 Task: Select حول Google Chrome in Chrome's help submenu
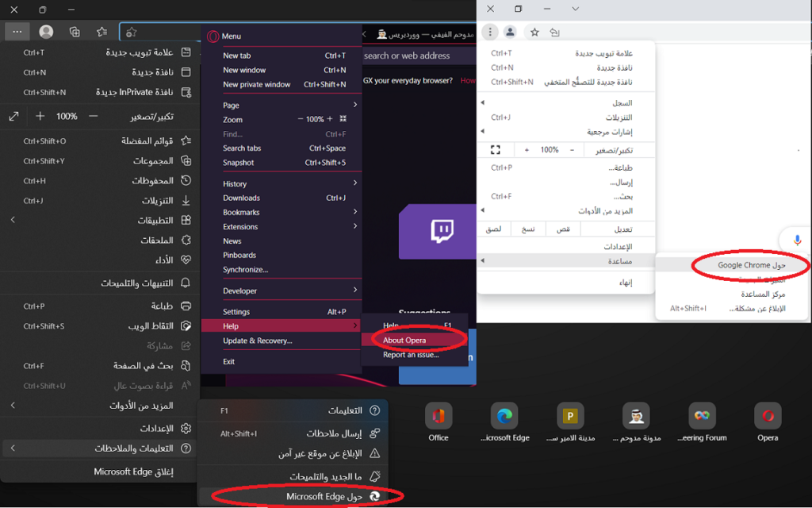733,265
